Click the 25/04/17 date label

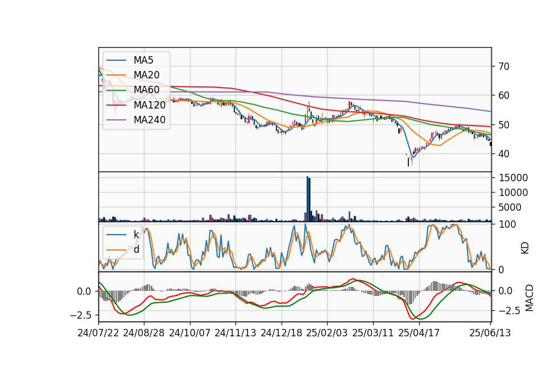[419, 333]
